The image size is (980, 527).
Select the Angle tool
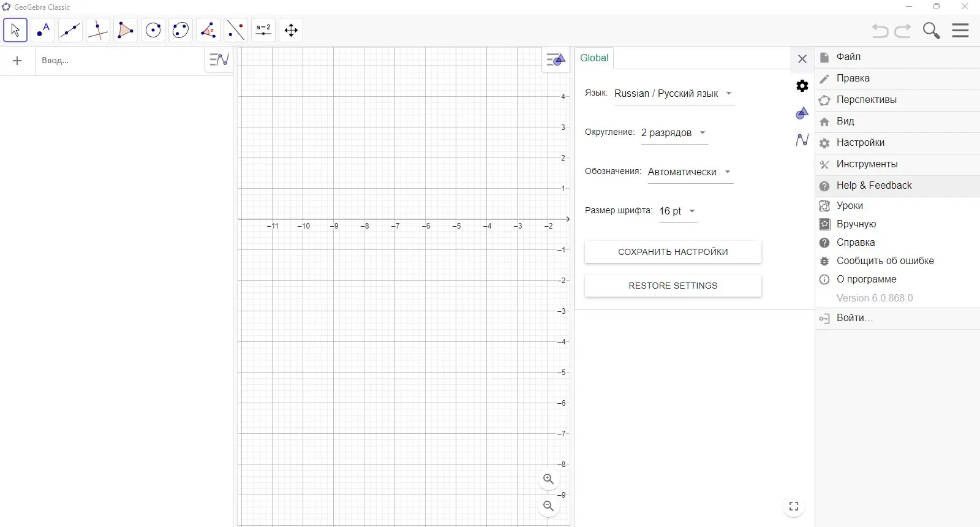[x=208, y=30]
